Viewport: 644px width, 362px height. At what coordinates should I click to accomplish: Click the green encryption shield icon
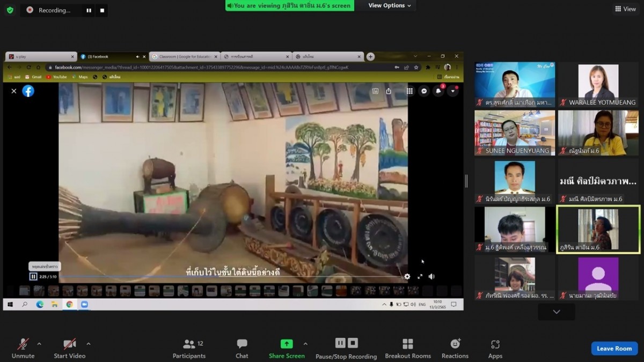10,10
